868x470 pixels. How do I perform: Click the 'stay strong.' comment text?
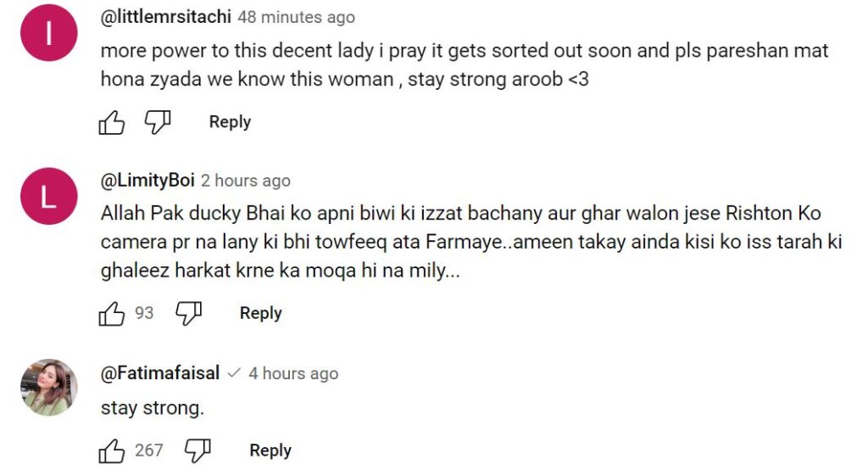(153, 408)
